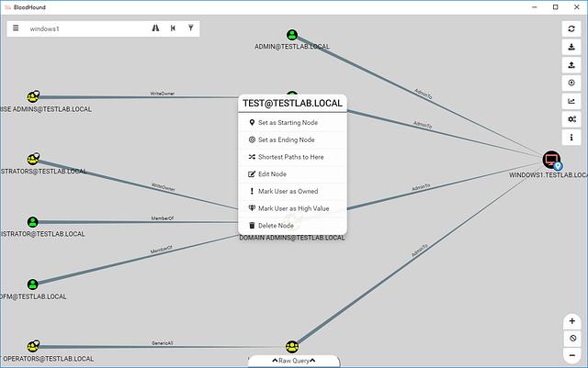588x368 pixels.
Task: Click the TEST@TESTLAB.LOCAL menu header
Action: tap(292, 104)
